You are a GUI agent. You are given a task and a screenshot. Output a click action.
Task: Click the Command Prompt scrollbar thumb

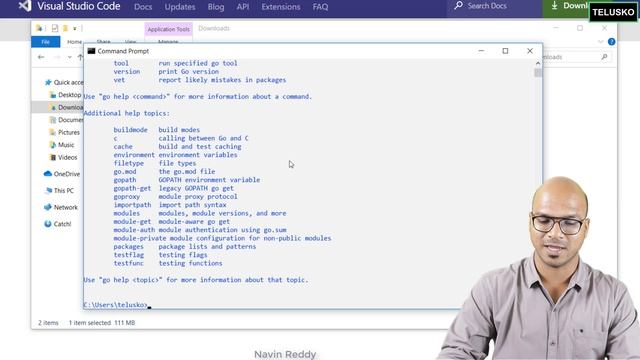click(538, 73)
